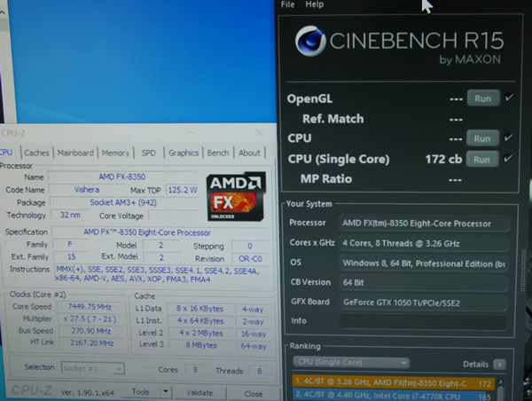Click the 172 cb single core score
Image resolution: width=532 pixels, height=401 pixels.
tap(443, 159)
